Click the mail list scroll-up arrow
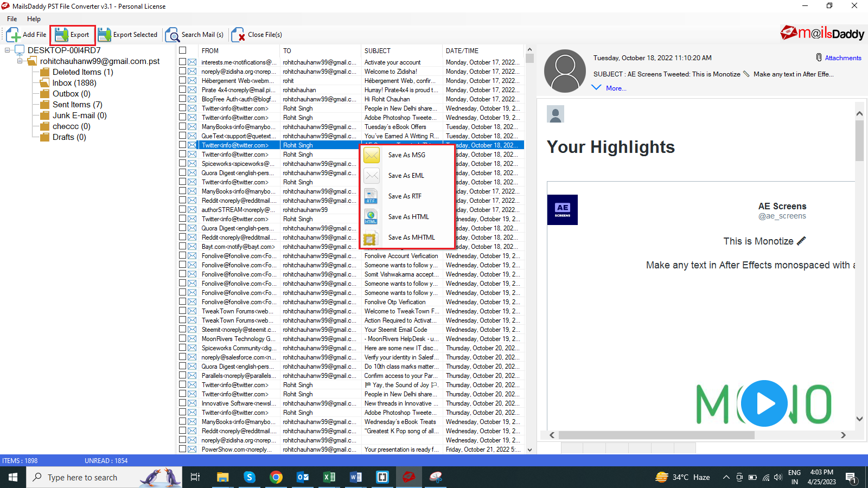This screenshot has height=488, width=868. [x=529, y=49]
